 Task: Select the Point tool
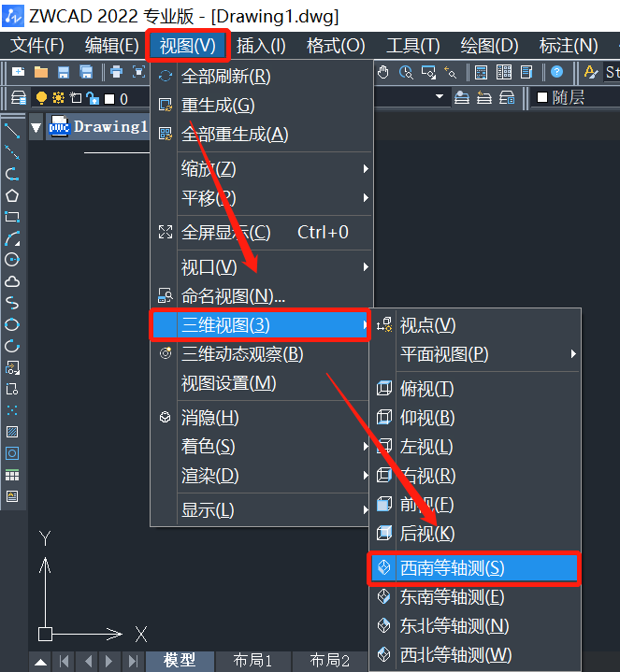(12, 410)
